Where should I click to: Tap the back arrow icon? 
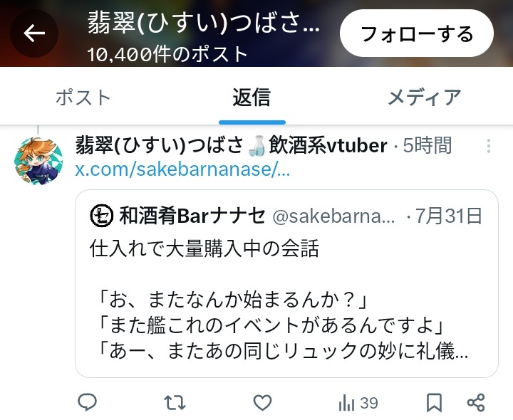tap(34, 33)
